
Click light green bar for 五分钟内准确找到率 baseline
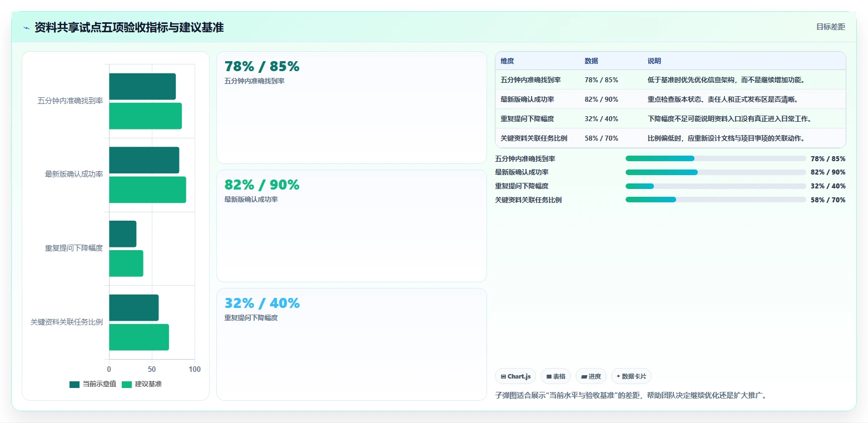pos(145,116)
